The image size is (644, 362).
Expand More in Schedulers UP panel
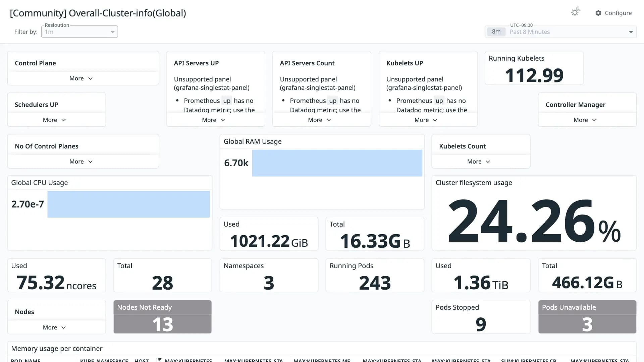pyautogui.click(x=54, y=120)
